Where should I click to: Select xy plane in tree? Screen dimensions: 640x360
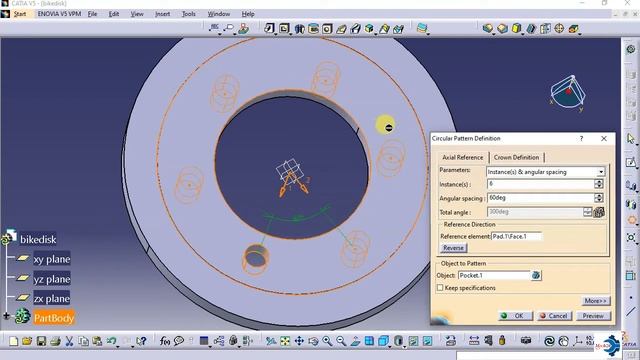pyautogui.click(x=51, y=259)
